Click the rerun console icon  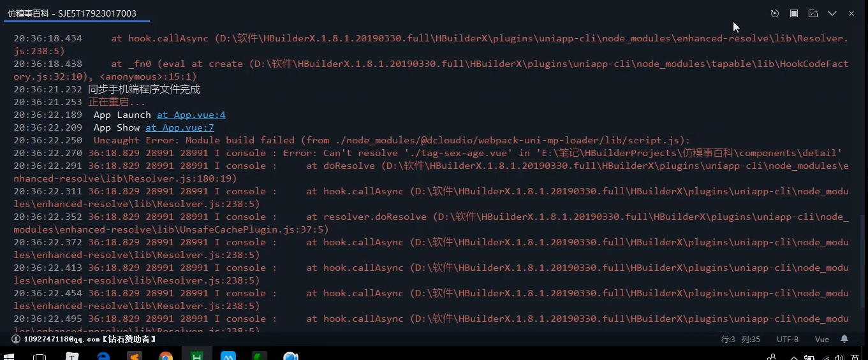pyautogui.click(x=775, y=13)
